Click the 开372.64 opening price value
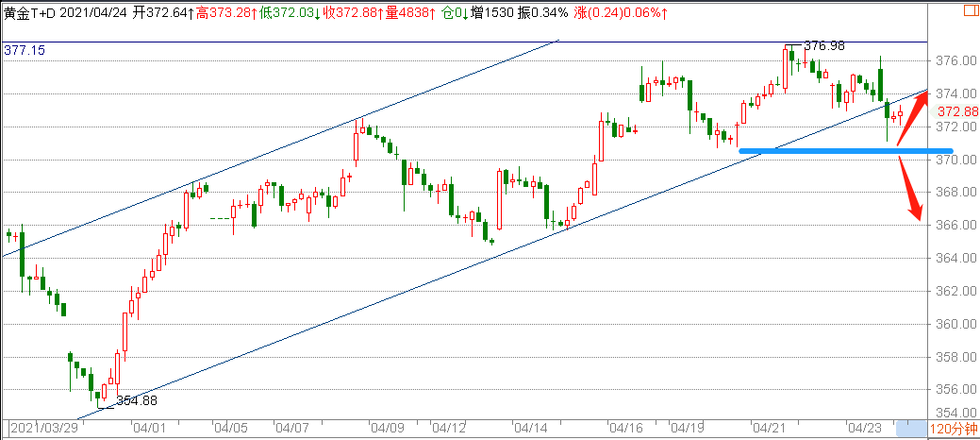 pyautogui.click(x=164, y=13)
